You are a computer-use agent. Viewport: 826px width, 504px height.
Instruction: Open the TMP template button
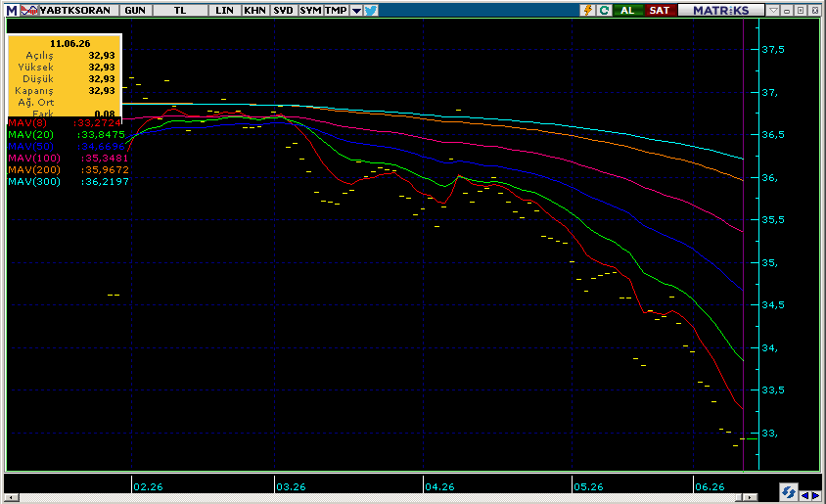[x=336, y=10]
